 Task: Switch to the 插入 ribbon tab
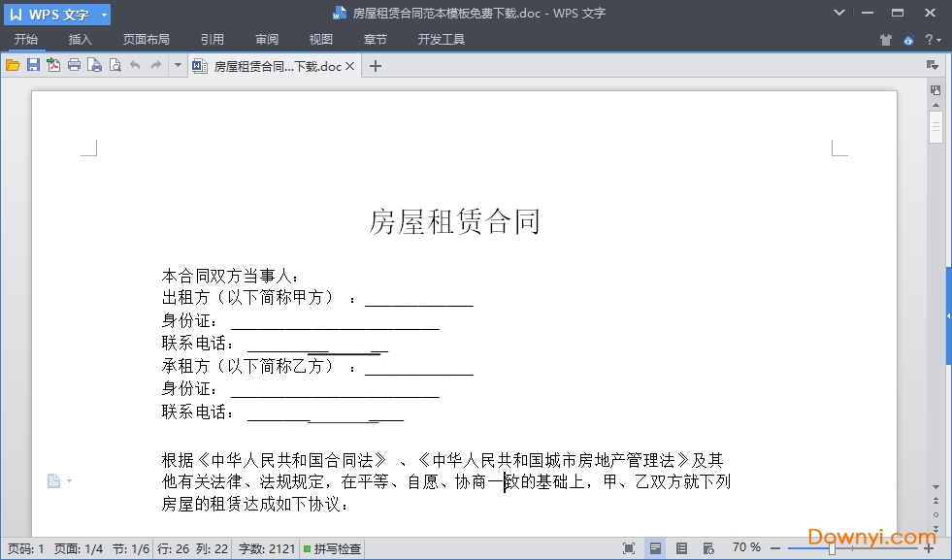click(80, 39)
